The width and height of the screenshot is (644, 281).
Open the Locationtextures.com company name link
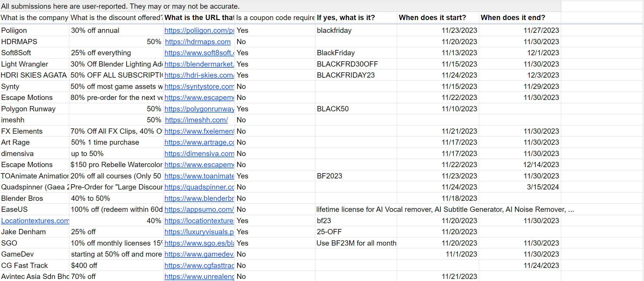point(35,221)
